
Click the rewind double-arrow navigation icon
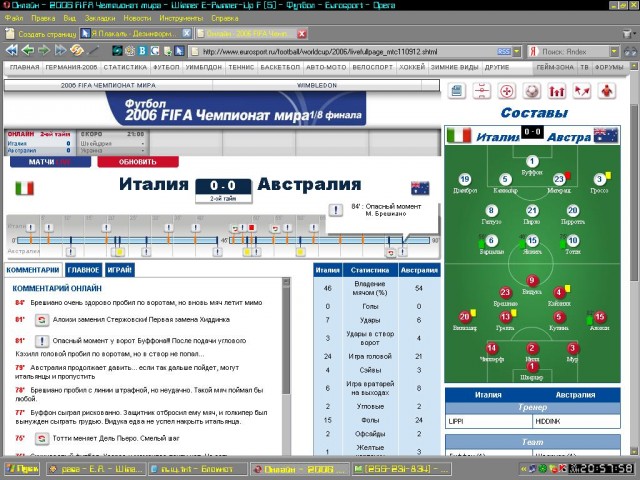[11, 51]
